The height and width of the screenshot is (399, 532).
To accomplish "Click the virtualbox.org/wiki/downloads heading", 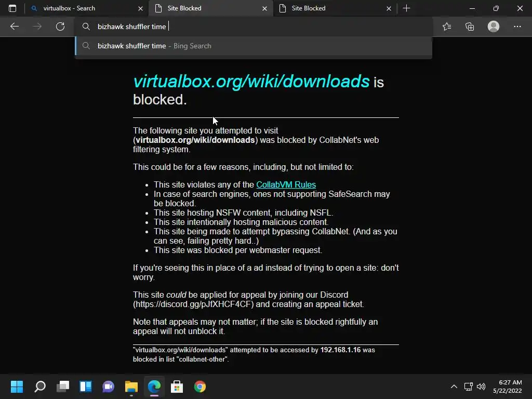I will pyautogui.click(x=251, y=82).
